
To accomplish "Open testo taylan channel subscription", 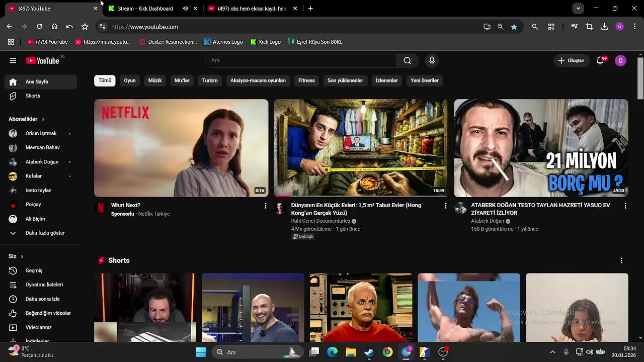I will (41, 191).
